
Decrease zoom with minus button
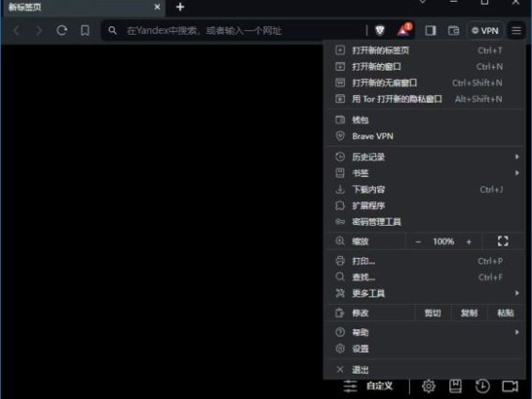[418, 242]
